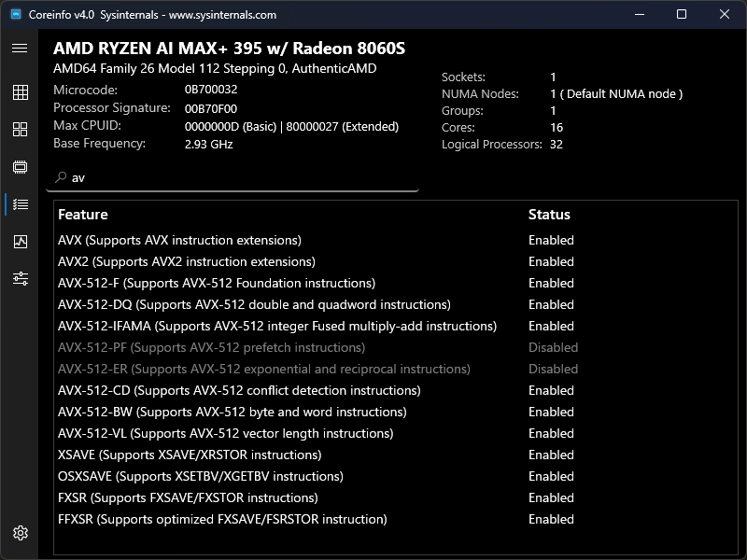Click the Disabled status of AVX-512-ER
This screenshot has width=747, height=560.
(553, 369)
